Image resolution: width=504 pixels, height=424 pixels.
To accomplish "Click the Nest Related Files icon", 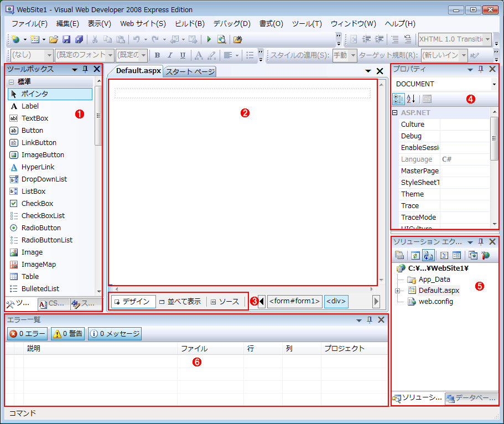I will click(428, 255).
